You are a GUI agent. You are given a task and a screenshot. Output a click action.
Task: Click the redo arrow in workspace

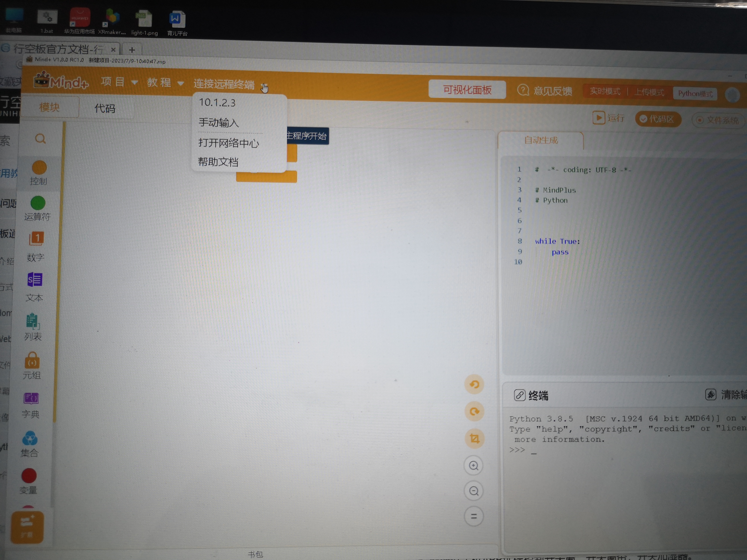[474, 412]
